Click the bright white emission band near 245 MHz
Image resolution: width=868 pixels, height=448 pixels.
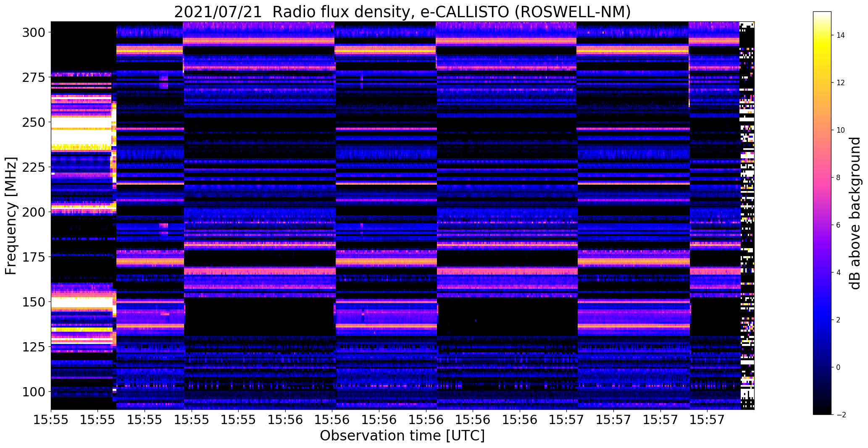click(82, 131)
